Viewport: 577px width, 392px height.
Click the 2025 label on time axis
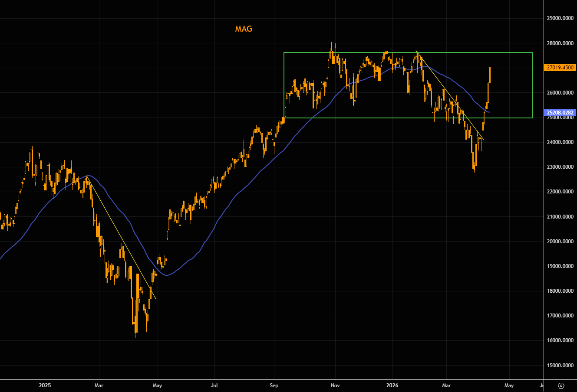click(x=45, y=385)
